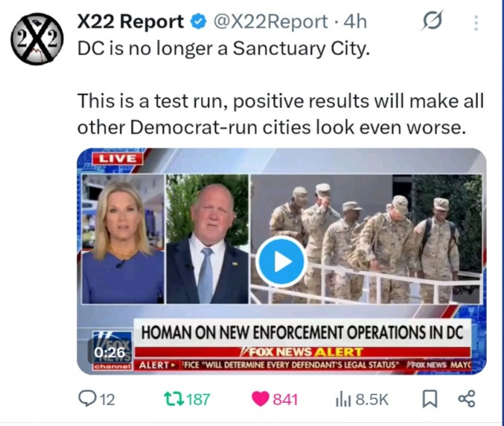
Task: Click the reply speech bubble icon
Action: (x=87, y=398)
